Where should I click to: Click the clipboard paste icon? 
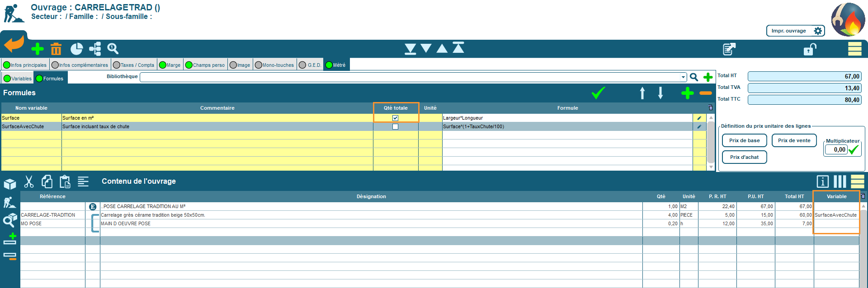pyautogui.click(x=65, y=181)
